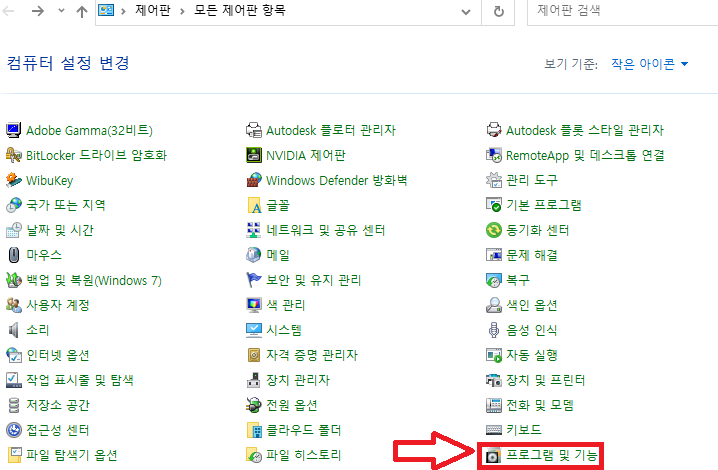Select 모든 제어판 항목 breadcrumb segment
The image size is (718, 470).
tap(239, 10)
